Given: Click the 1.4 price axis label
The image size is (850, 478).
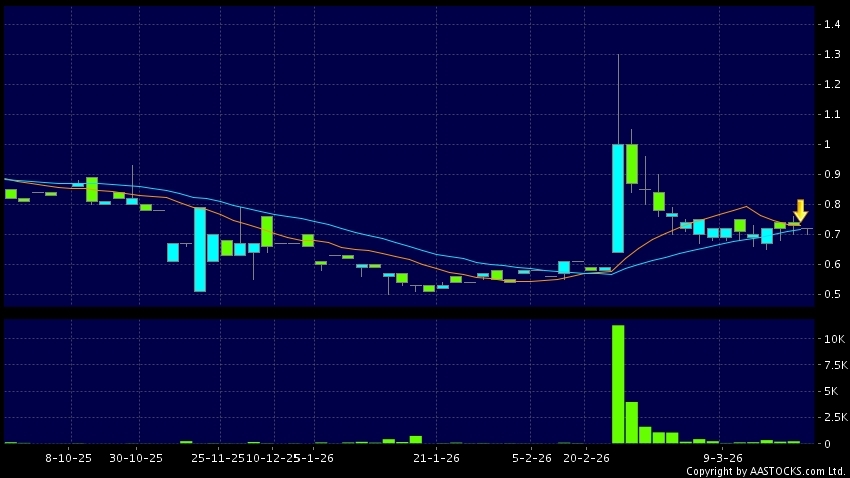Looking at the screenshot, I should [829, 24].
